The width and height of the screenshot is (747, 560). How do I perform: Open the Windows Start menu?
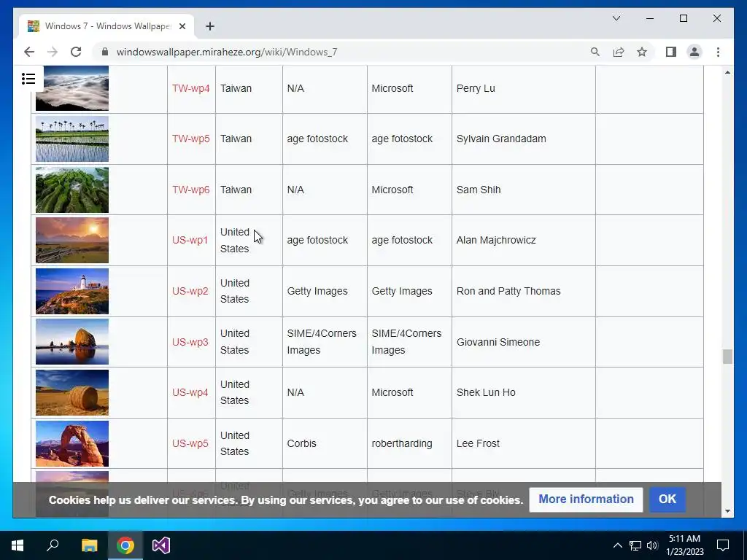pyautogui.click(x=18, y=545)
